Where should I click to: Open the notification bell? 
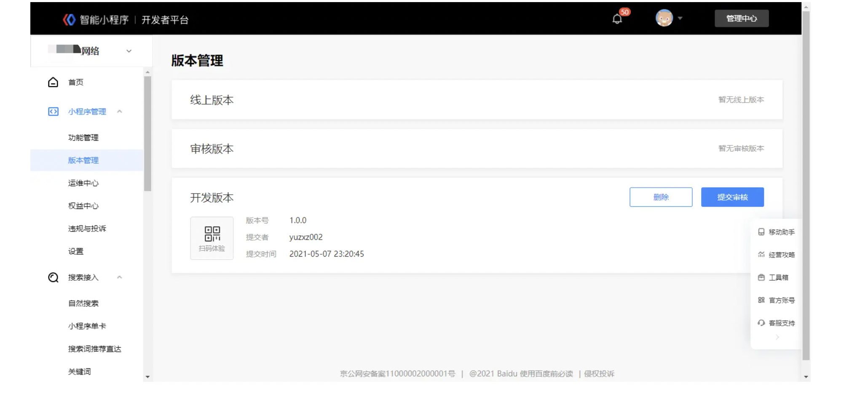tap(617, 19)
